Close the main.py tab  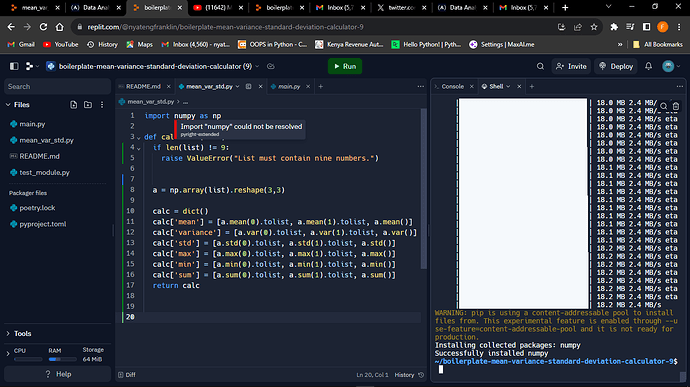[x=308, y=87]
